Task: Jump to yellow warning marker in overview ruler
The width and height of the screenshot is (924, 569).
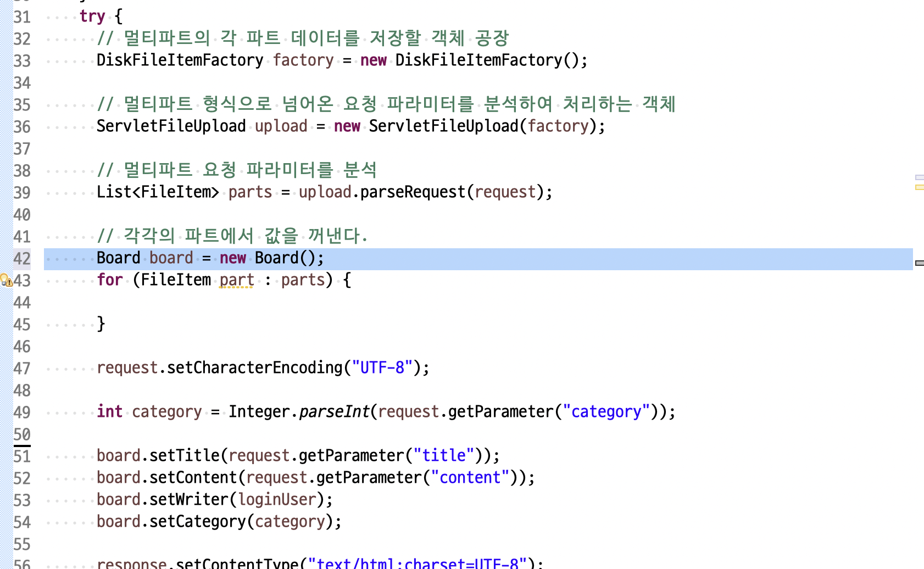Action: 919,188
